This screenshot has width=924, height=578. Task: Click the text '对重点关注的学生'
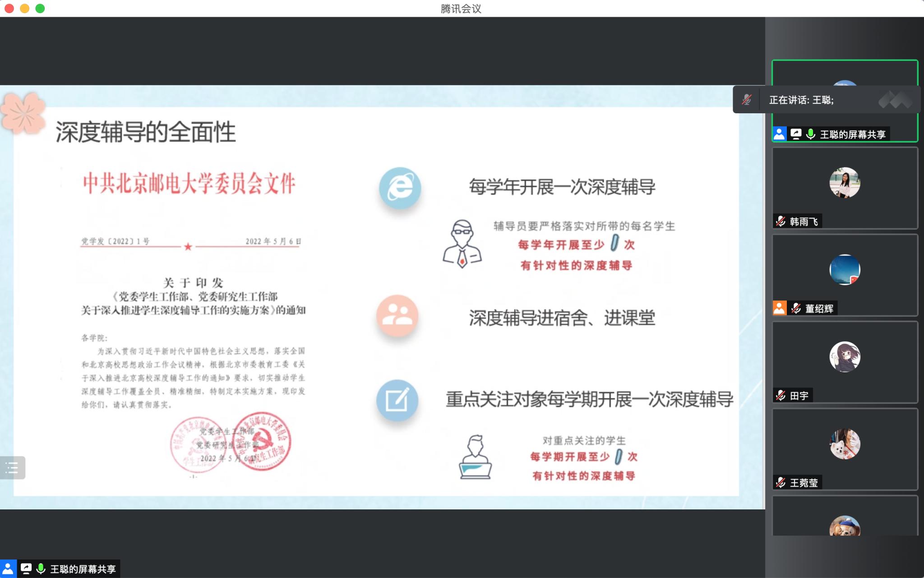coord(584,440)
